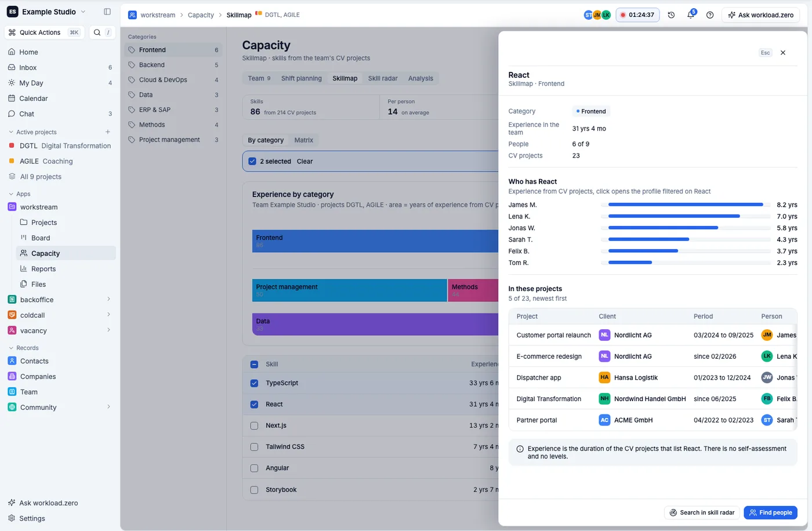Collapse the Active projects section
The height and width of the screenshot is (531, 812).
tap(11, 132)
